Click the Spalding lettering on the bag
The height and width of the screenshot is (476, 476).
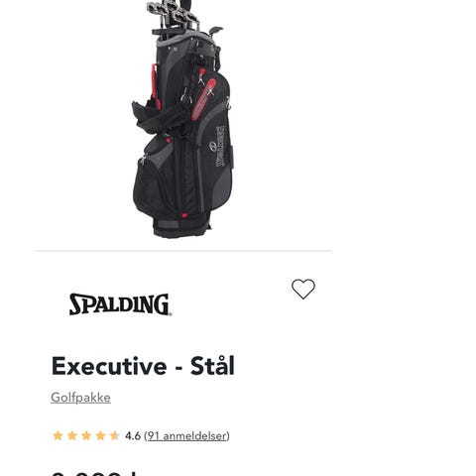tap(219, 146)
